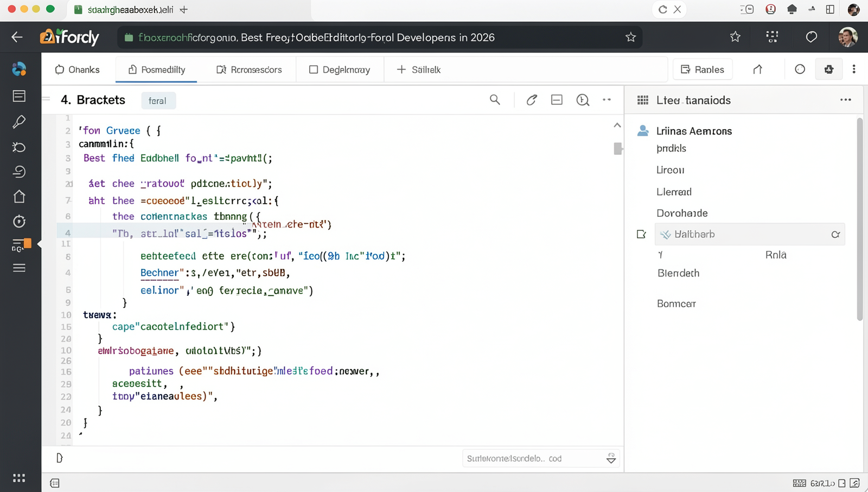The image size is (868, 492).
Task: Click the chat bubble icon in header
Action: (x=812, y=37)
